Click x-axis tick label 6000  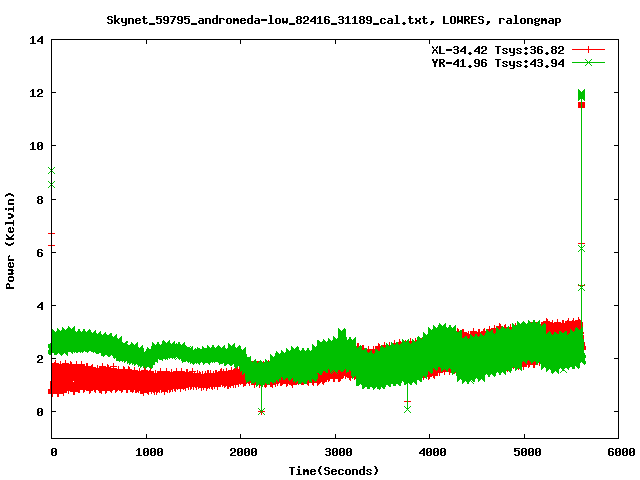(x=621, y=452)
